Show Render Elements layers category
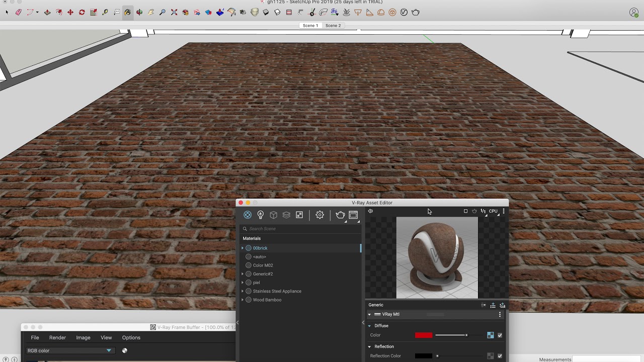 coord(286,215)
